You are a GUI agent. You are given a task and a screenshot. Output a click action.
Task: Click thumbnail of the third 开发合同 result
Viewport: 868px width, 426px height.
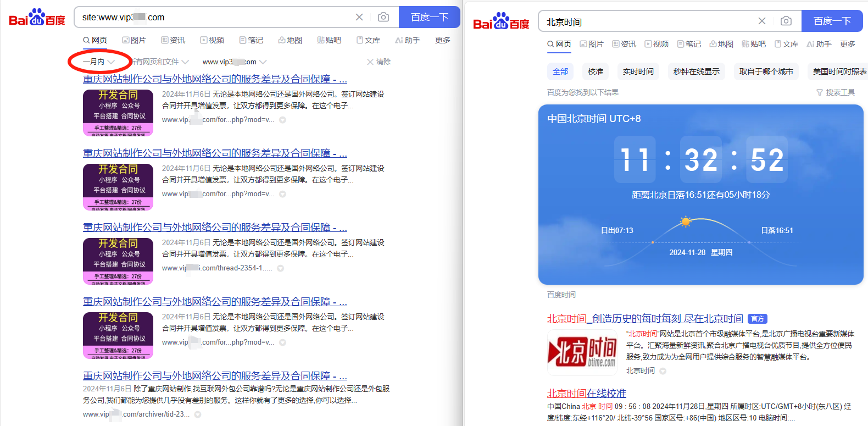click(x=118, y=261)
